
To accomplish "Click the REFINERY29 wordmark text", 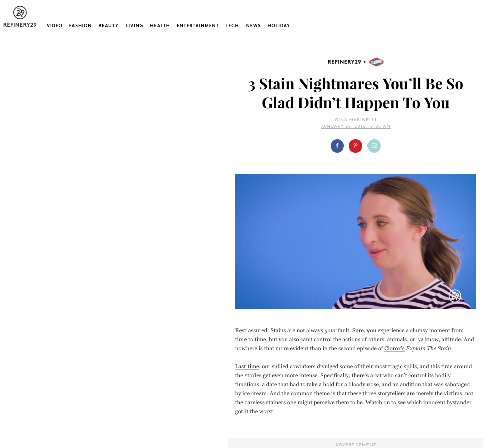I will pos(20,25).
